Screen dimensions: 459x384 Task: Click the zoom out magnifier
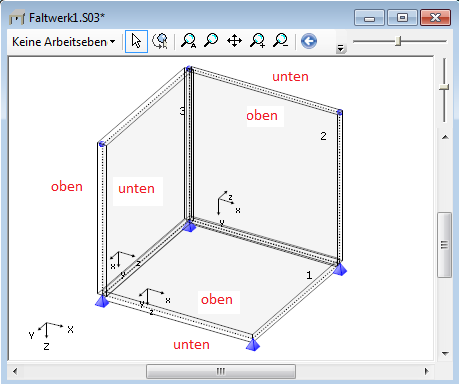[x=281, y=41]
